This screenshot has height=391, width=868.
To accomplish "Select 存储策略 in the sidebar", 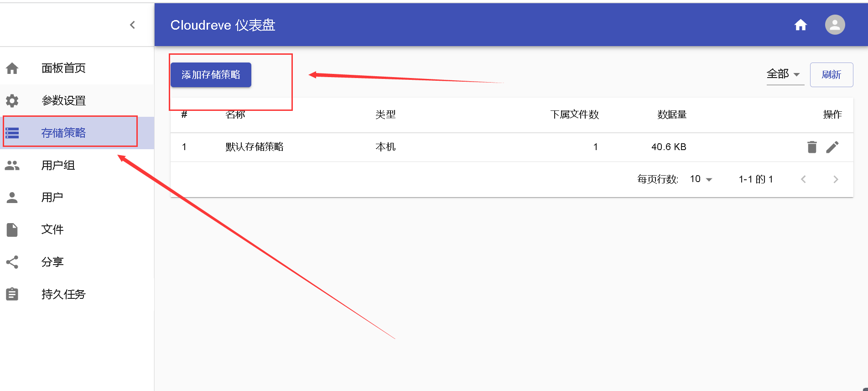I will click(77, 133).
